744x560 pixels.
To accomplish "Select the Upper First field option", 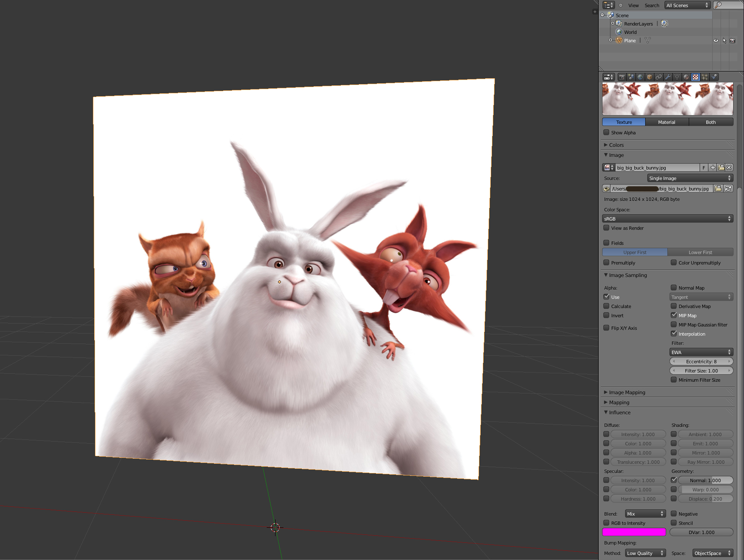I will (x=635, y=252).
